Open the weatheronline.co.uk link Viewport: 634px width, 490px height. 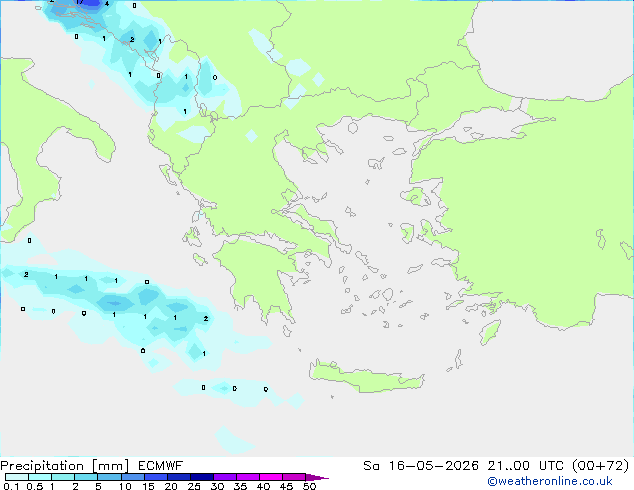550,481
